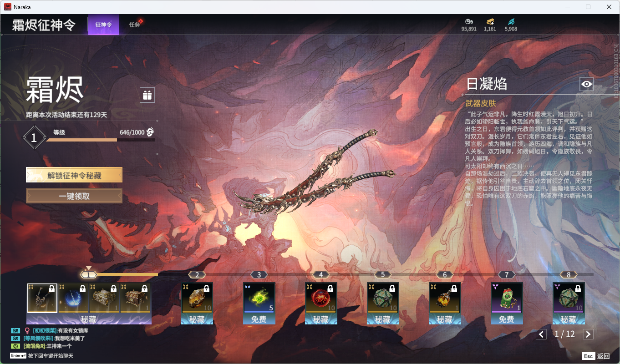Viewport: 620px width, 364px height.
Task: Click the 秘藏 banner under level 1 rewards
Action: click(x=89, y=319)
